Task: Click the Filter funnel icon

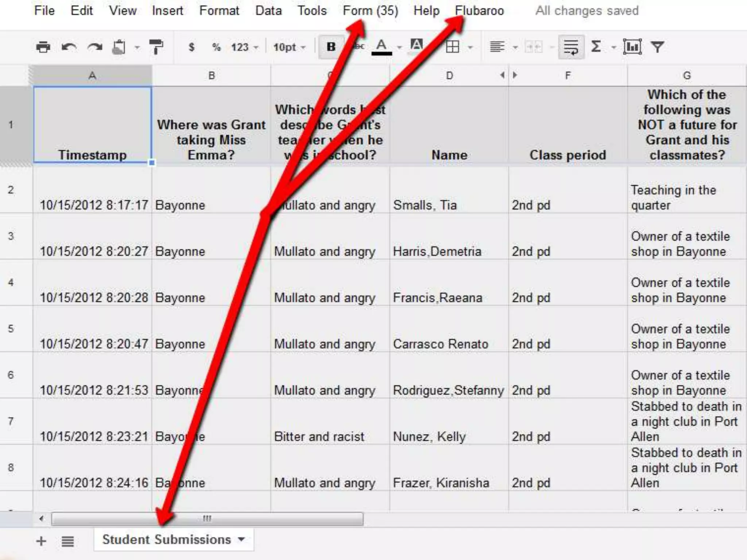Action: pyautogui.click(x=658, y=47)
